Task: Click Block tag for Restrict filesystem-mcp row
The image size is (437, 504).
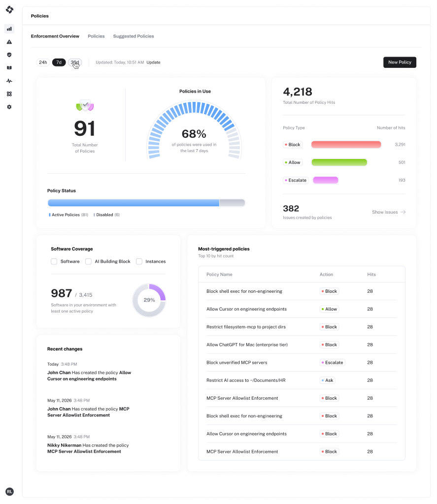Action: tap(329, 327)
